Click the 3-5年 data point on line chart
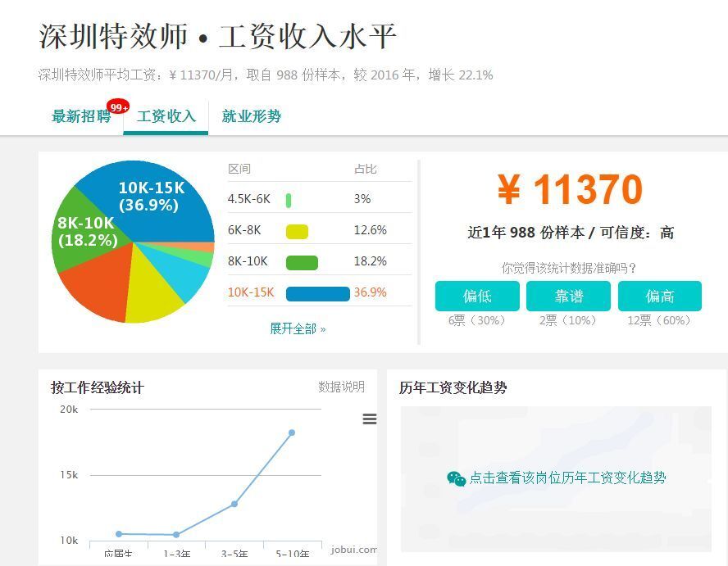 click(234, 504)
